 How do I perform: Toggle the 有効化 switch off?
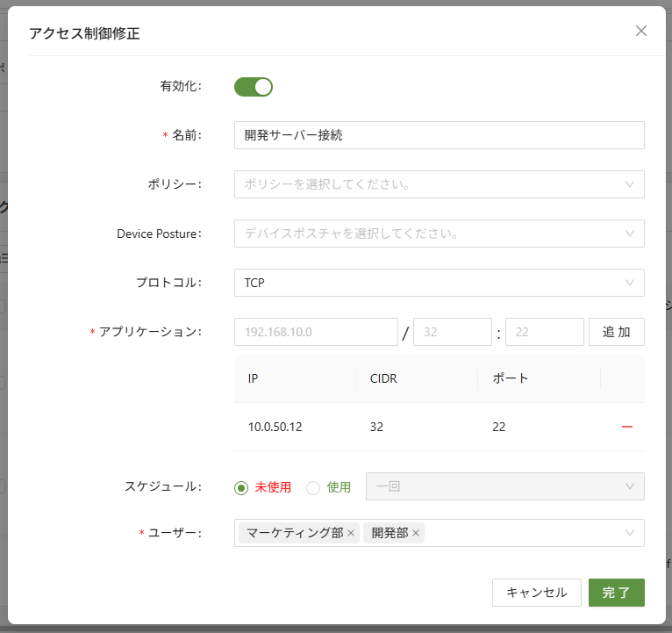254,86
